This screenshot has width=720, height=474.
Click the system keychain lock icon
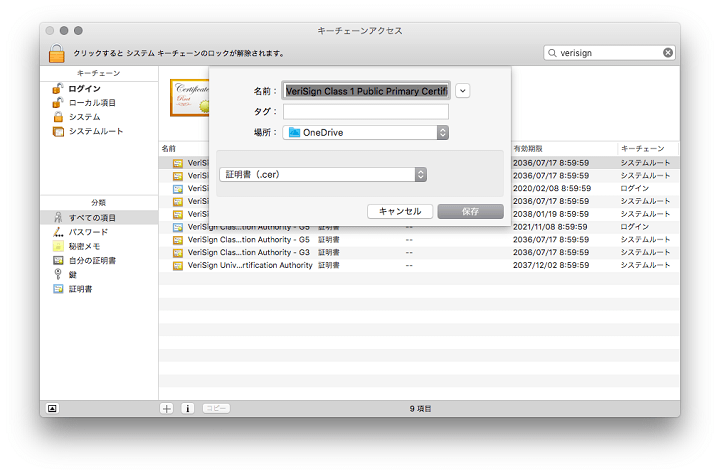[57, 53]
